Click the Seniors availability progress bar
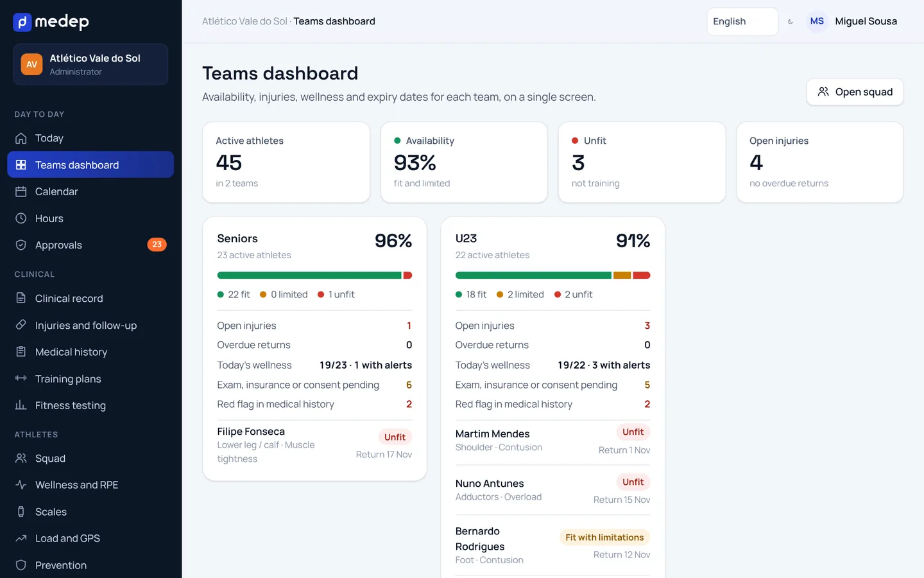 314,276
